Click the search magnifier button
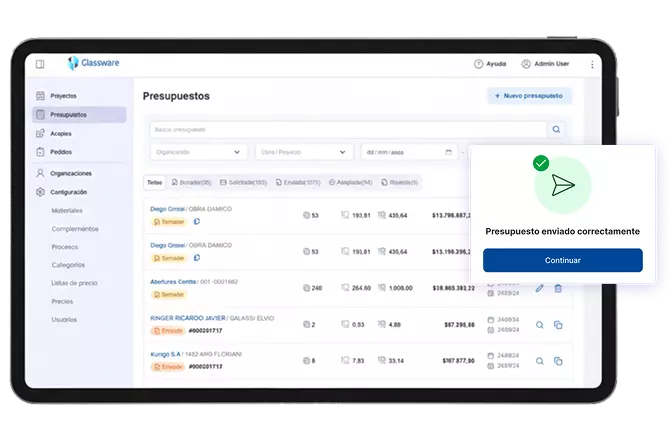 click(x=556, y=130)
